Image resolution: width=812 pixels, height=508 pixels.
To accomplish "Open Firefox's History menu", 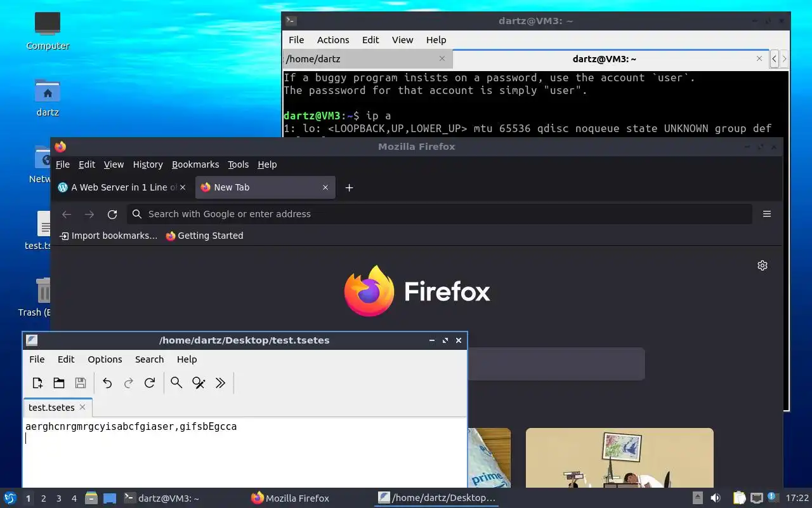I will (x=148, y=164).
